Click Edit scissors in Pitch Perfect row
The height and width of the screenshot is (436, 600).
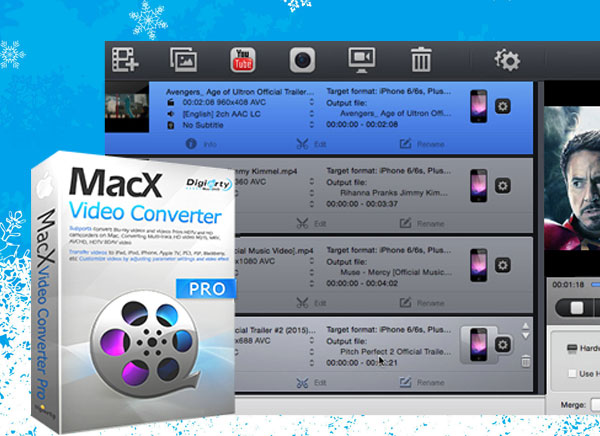click(x=311, y=382)
